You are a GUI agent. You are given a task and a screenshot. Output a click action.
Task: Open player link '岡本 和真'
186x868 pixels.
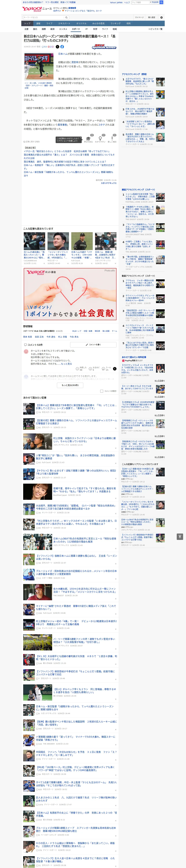pos(27,337)
